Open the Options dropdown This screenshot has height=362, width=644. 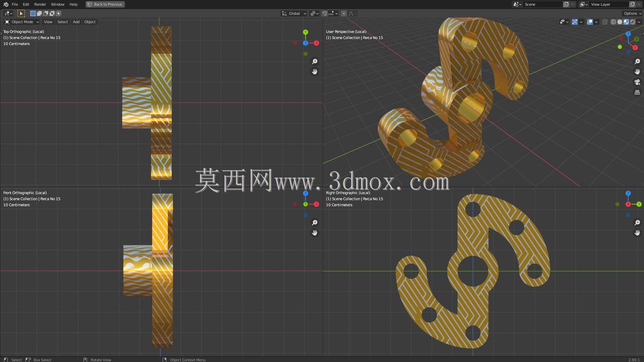632,13
